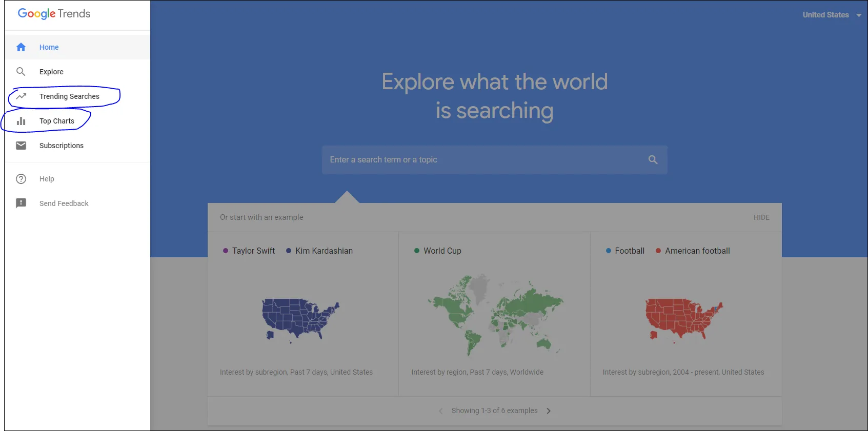Click the Send Feedback speech icon
868x431 pixels.
tap(21, 203)
